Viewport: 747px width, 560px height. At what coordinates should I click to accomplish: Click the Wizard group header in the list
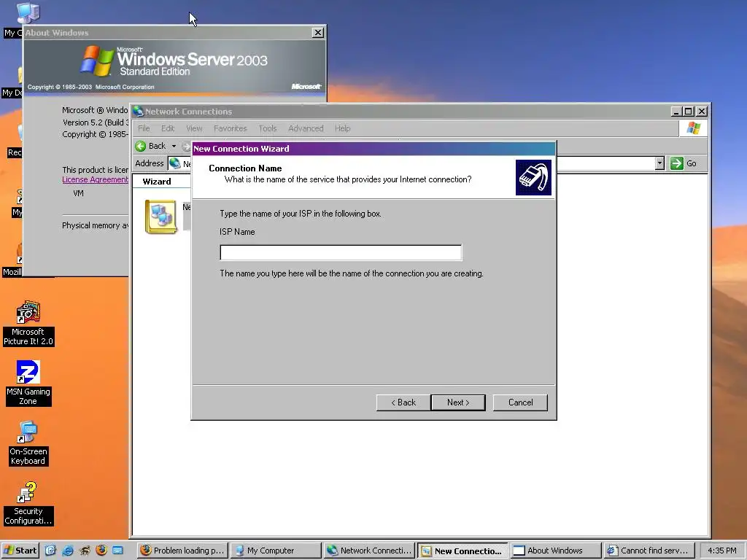157,182
